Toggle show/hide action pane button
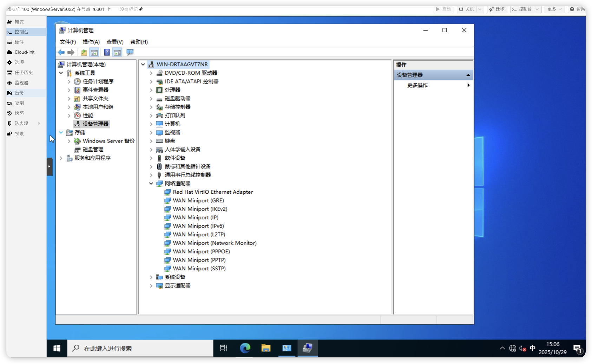 tap(117, 53)
